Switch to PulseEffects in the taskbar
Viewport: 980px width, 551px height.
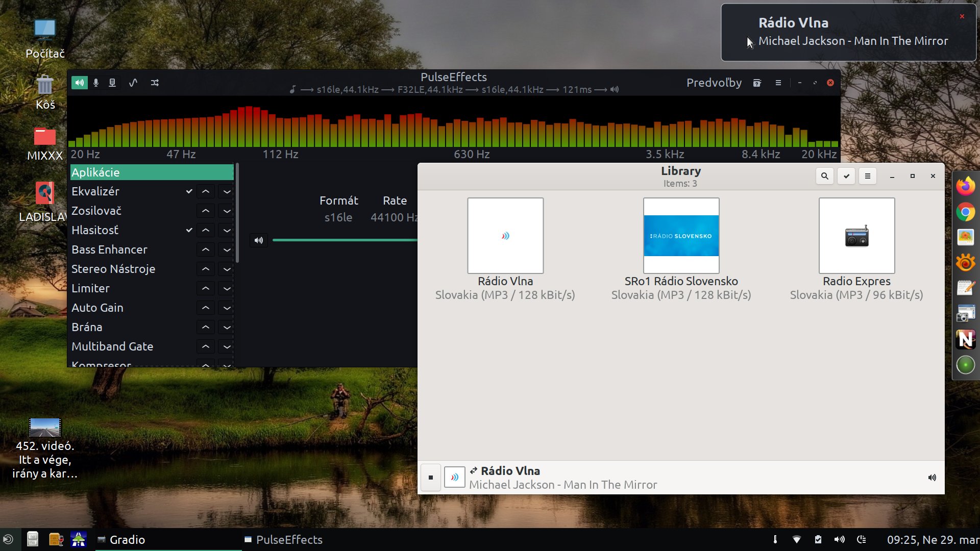tap(284, 540)
